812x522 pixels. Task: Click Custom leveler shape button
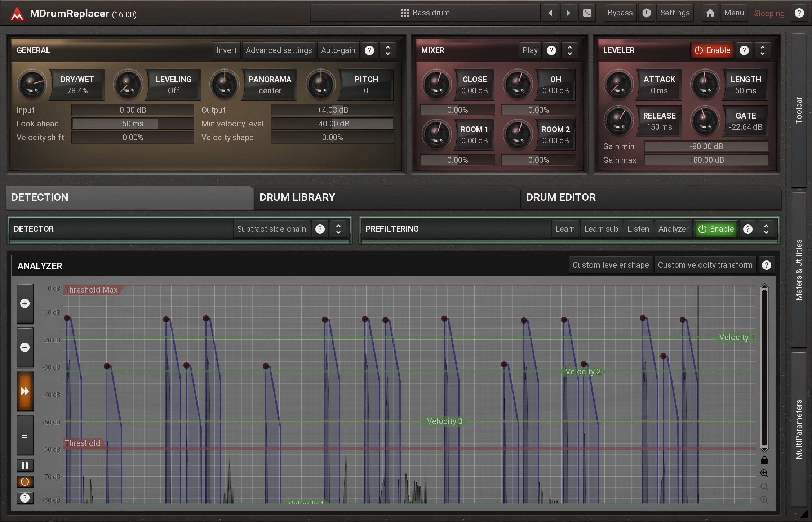click(611, 265)
